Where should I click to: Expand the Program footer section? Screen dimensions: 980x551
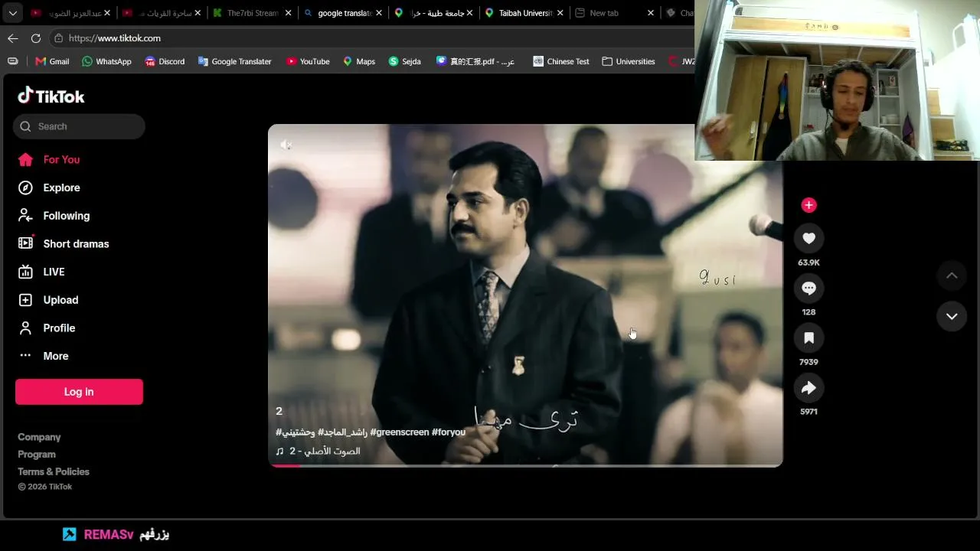coord(37,455)
